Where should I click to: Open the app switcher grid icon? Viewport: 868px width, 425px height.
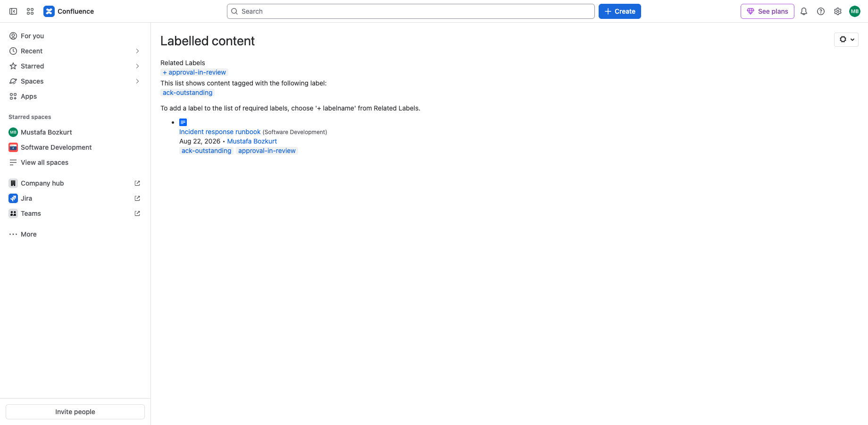click(30, 11)
